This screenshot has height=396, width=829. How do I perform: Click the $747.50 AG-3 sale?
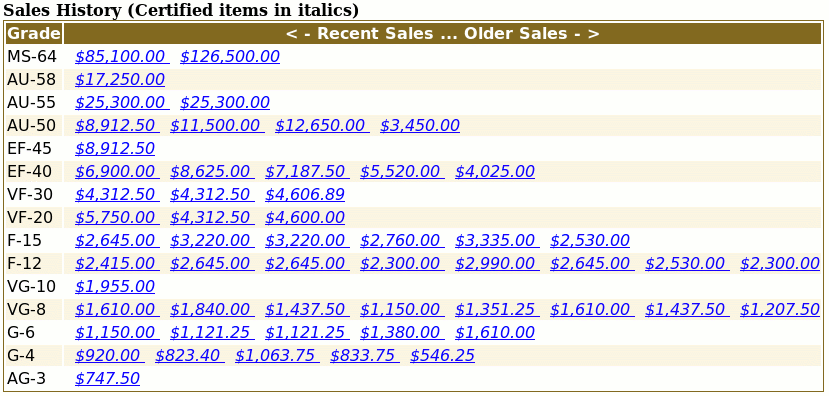coord(107,379)
